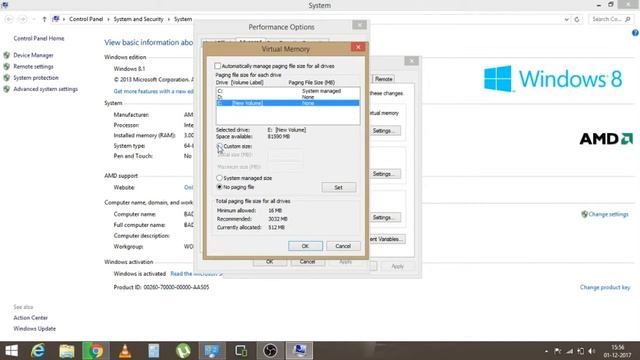Screen dimensions: 640x360
Task: Click the Change settings link
Action: pyautogui.click(x=608, y=214)
